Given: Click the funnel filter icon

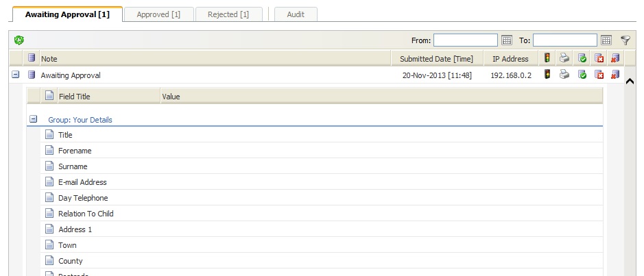Looking at the screenshot, I should 625,40.
